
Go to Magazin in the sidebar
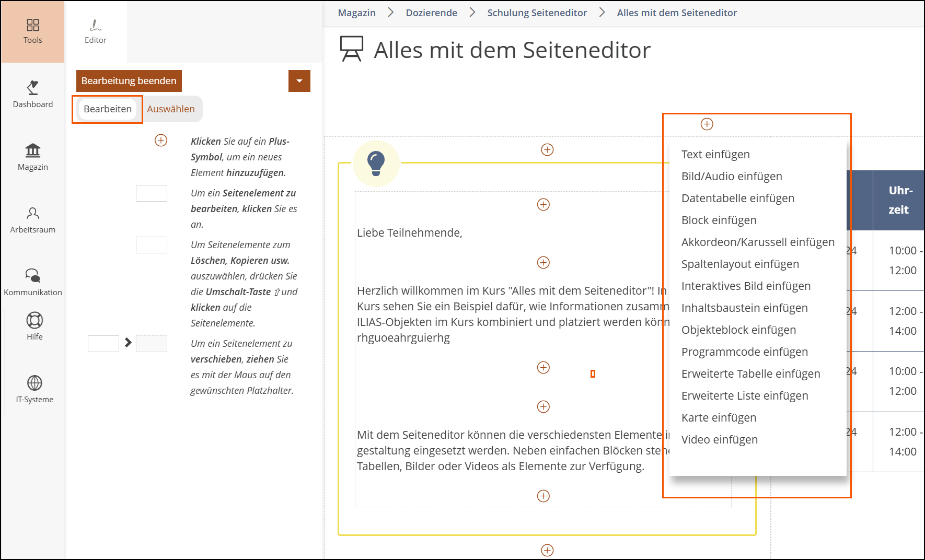(32, 157)
